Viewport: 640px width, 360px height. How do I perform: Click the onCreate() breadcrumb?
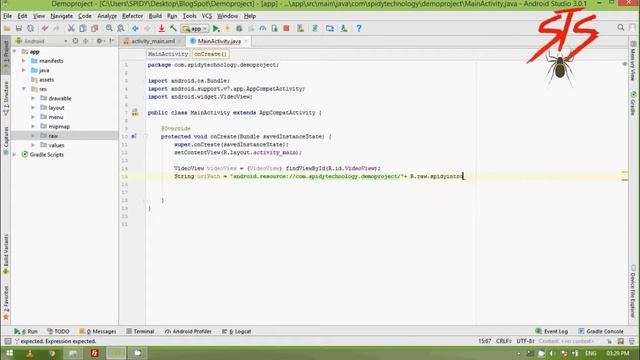pyautogui.click(x=210, y=54)
